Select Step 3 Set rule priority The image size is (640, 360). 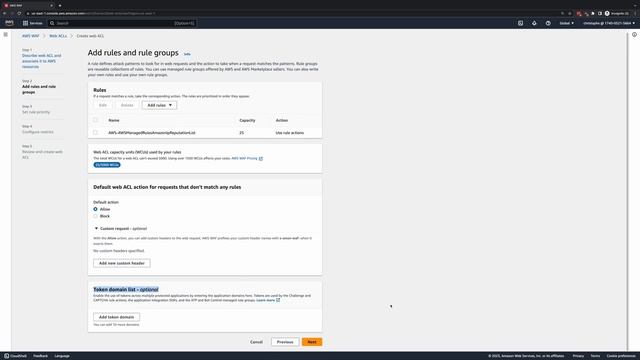36,112
